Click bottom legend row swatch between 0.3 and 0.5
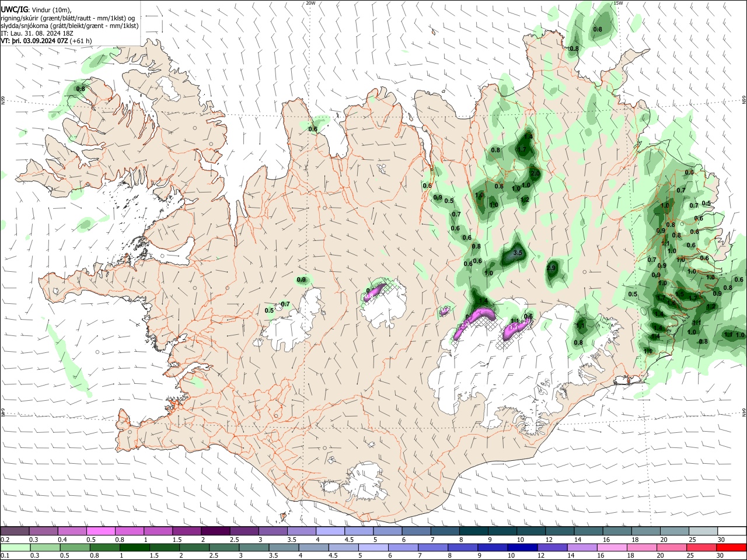 [x=46, y=547]
